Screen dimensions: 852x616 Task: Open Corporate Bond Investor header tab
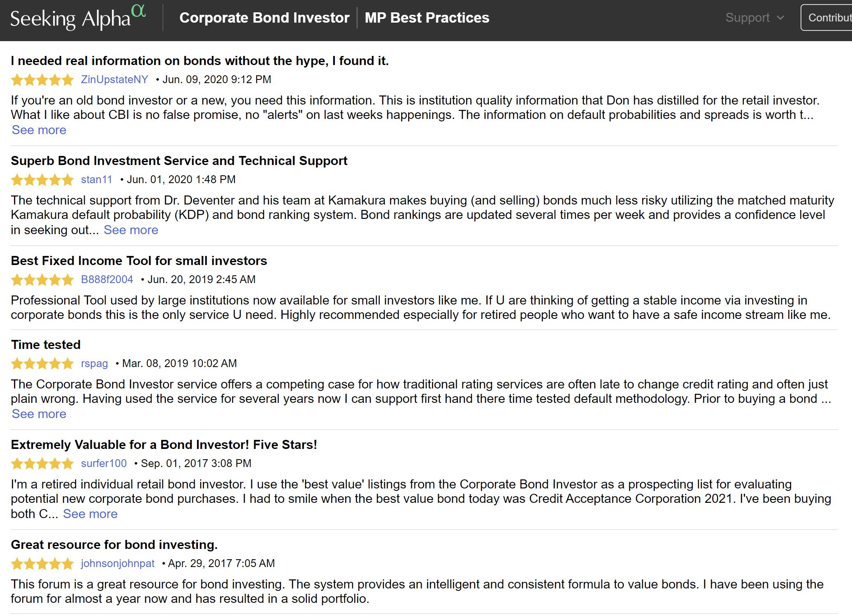tap(265, 18)
